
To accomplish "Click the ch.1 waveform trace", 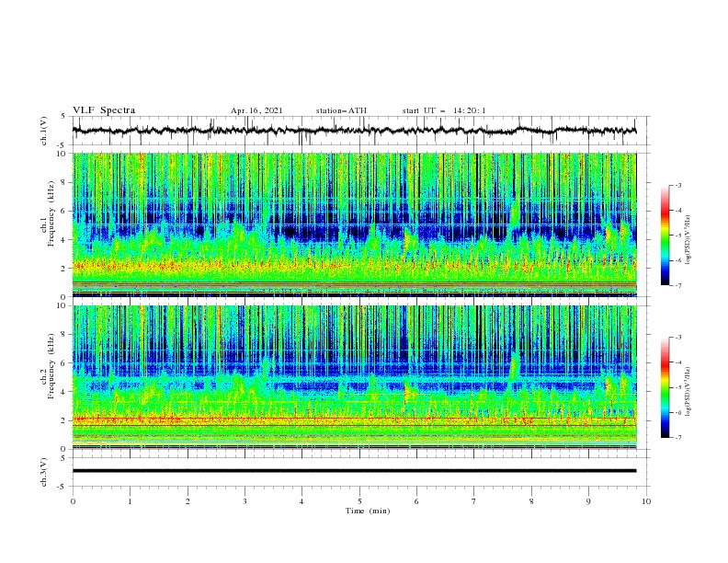I will click(354, 131).
